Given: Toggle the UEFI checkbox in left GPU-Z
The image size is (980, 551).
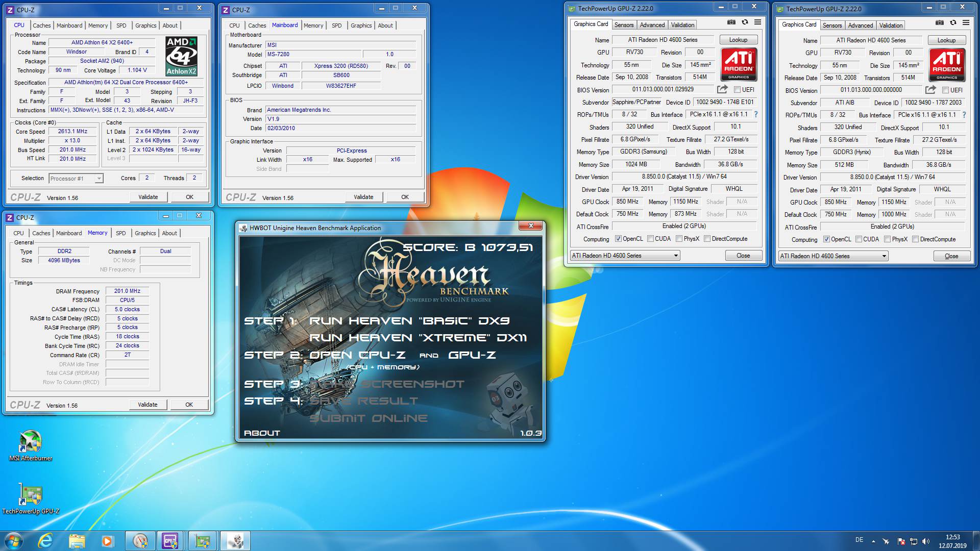Looking at the screenshot, I should tap(737, 89).
